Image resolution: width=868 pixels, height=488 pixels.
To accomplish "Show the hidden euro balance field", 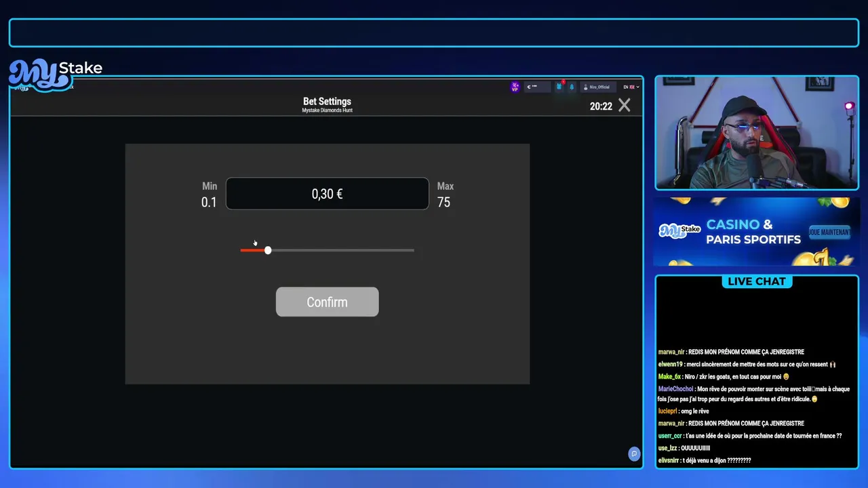I will pyautogui.click(x=536, y=87).
